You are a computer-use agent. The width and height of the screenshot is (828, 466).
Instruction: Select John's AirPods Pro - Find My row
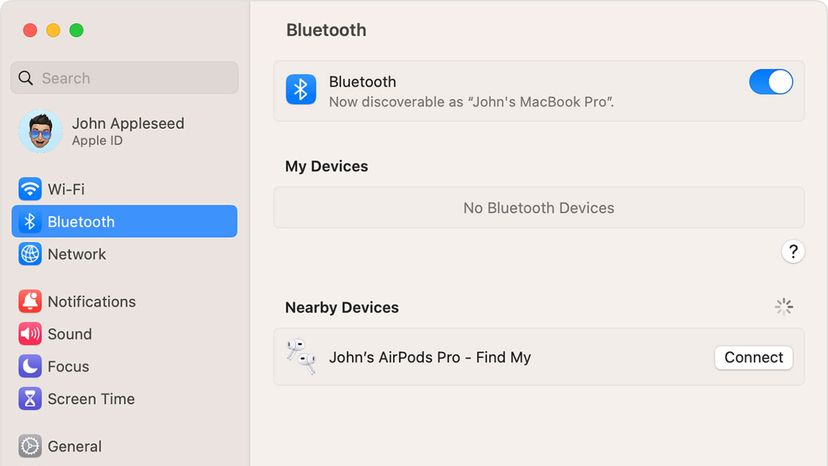[539, 357]
